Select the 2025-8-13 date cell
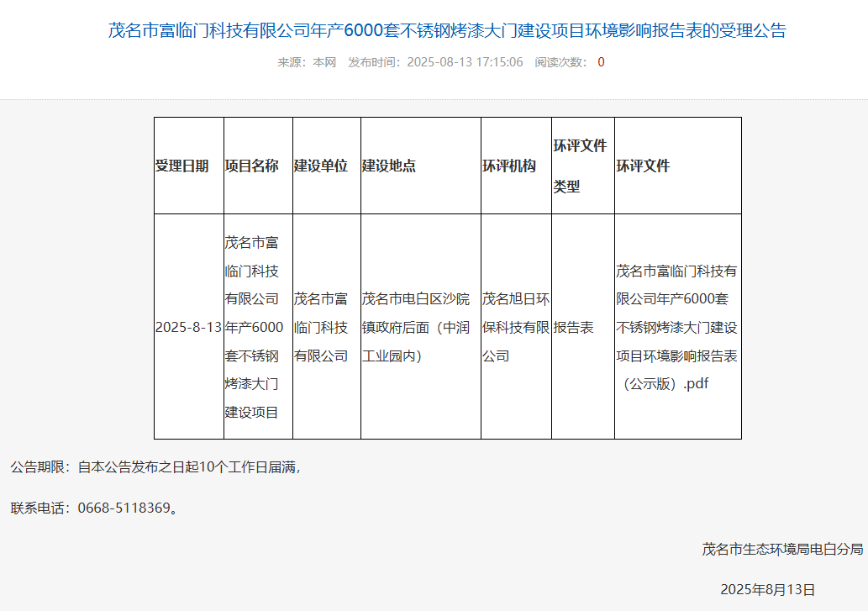 tap(188, 327)
